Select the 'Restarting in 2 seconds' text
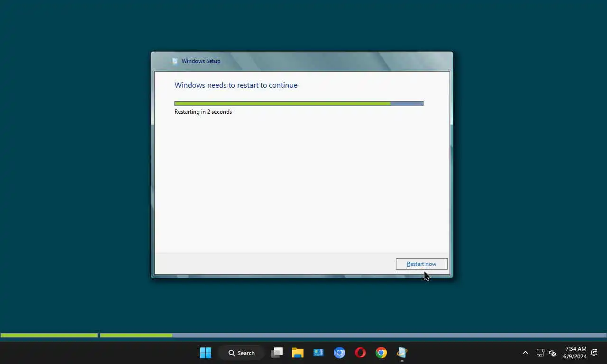Image resolution: width=607 pixels, height=364 pixels. pyautogui.click(x=203, y=112)
